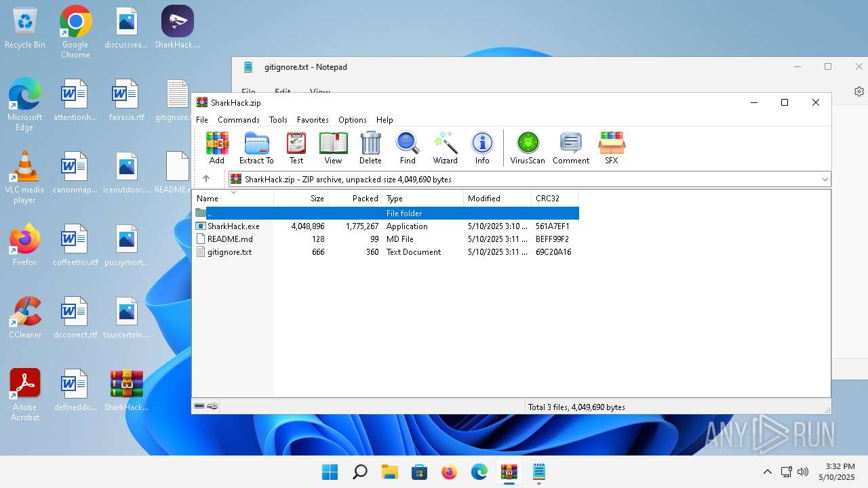Sort files by Name column header

tap(233, 199)
